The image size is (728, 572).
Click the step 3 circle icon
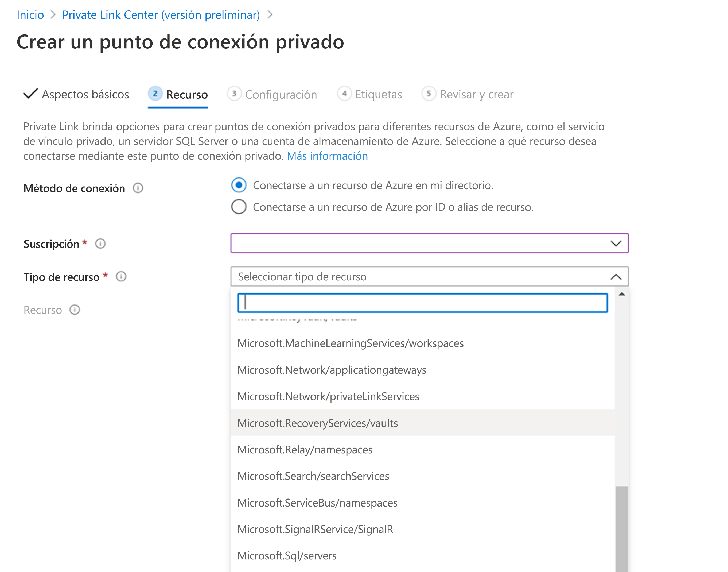tap(234, 94)
